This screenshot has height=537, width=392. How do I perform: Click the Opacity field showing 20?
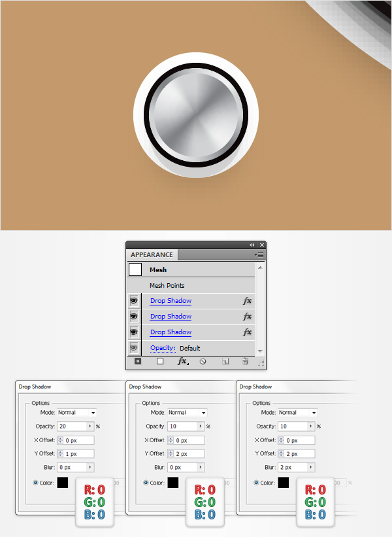click(x=71, y=426)
